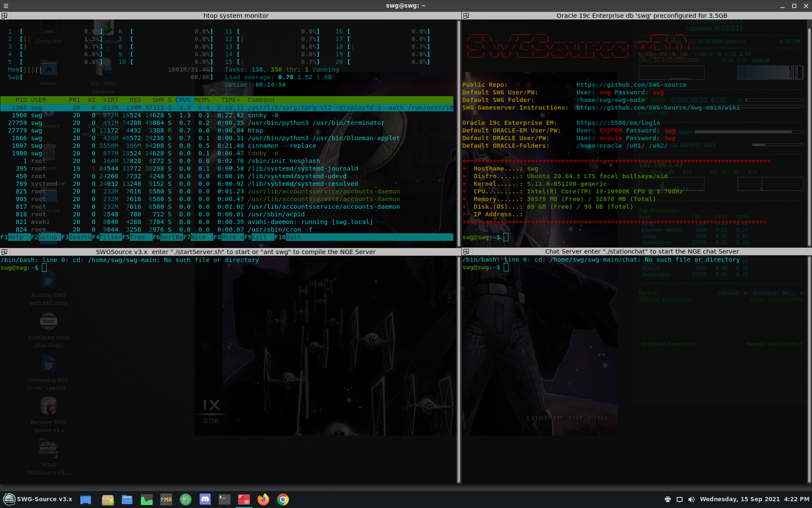Viewport: 812px width, 508px height.
Task: Open the terminal launcher icon
Action: [x=225, y=500]
